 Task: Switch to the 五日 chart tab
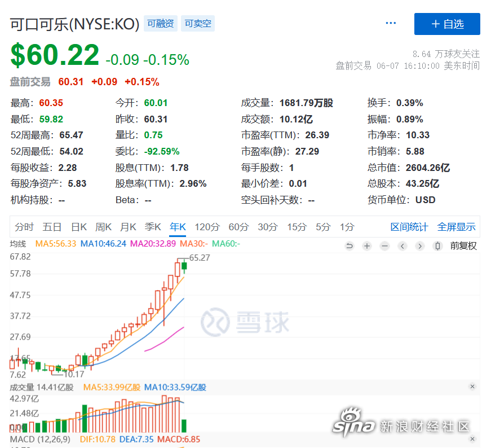(x=52, y=227)
